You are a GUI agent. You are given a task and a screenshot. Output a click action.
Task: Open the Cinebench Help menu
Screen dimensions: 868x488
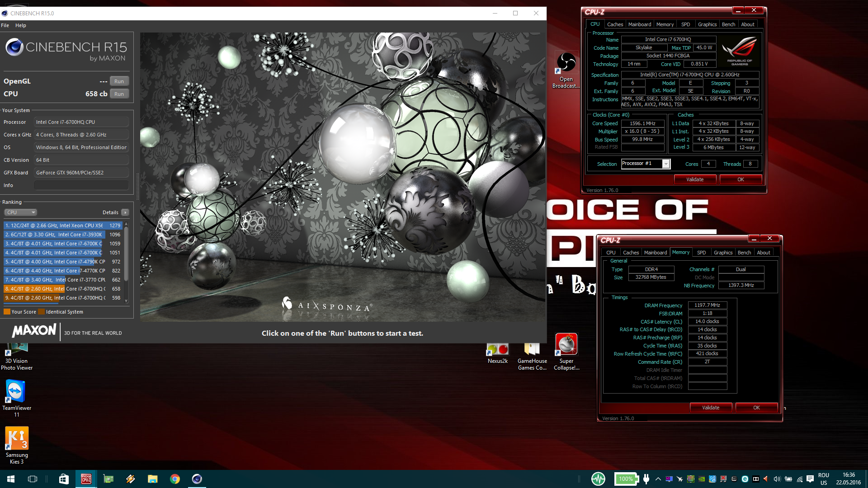[21, 25]
